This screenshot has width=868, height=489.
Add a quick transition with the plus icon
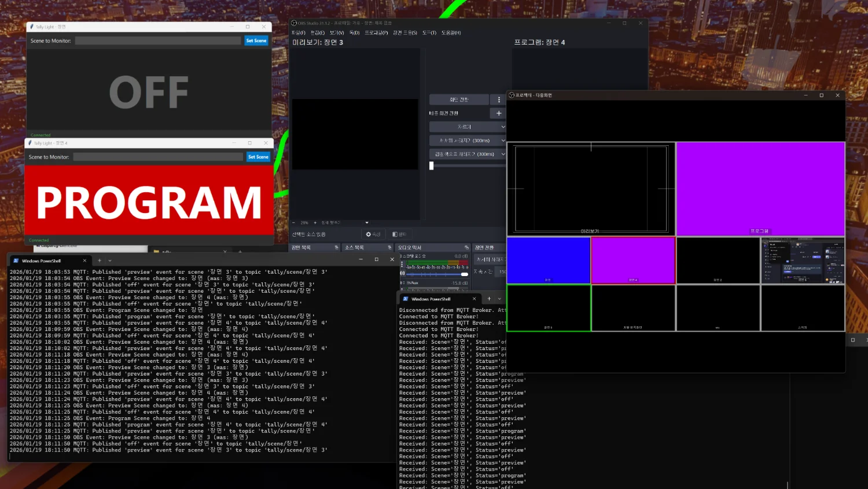(499, 113)
